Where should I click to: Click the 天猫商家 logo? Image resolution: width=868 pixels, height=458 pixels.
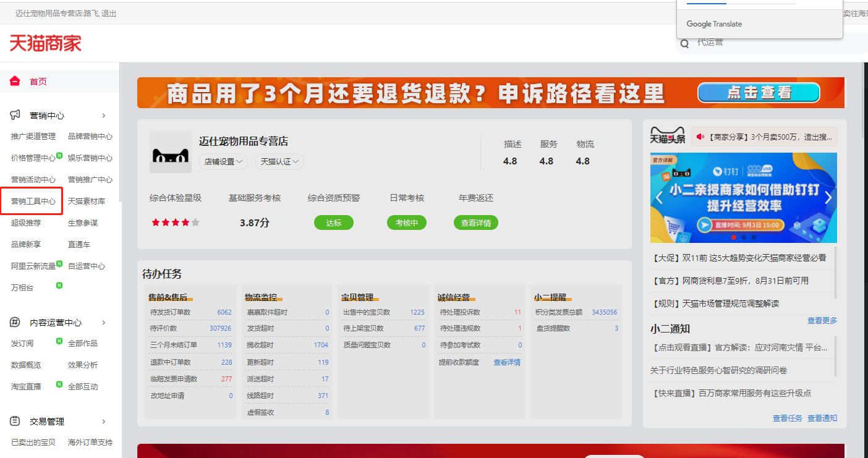click(46, 43)
